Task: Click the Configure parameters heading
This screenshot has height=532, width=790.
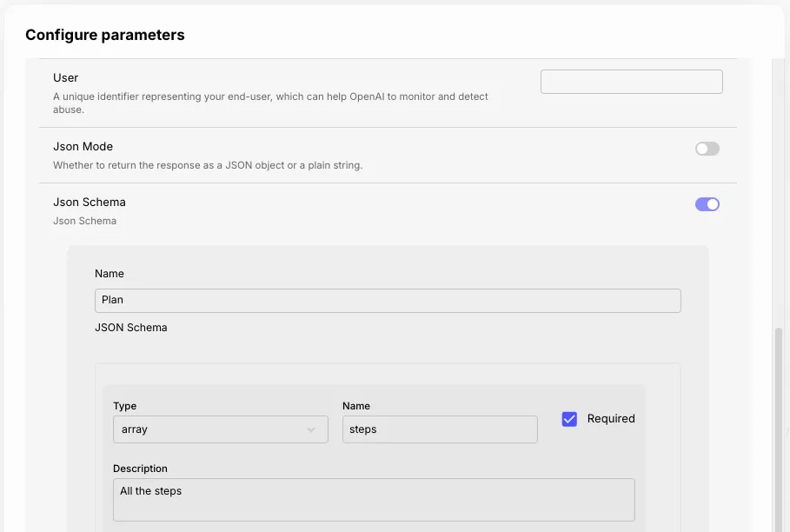Action: pyautogui.click(x=105, y=35)
